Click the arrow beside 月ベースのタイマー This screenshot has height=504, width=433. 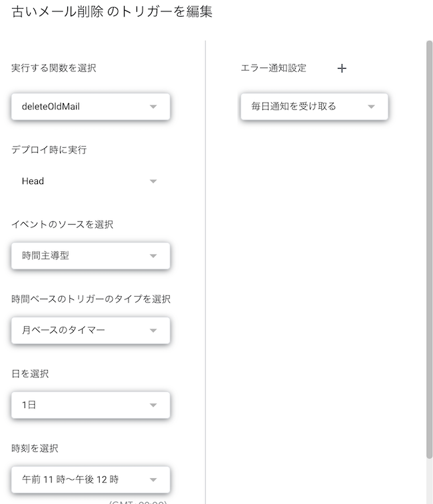click(153, 331)
